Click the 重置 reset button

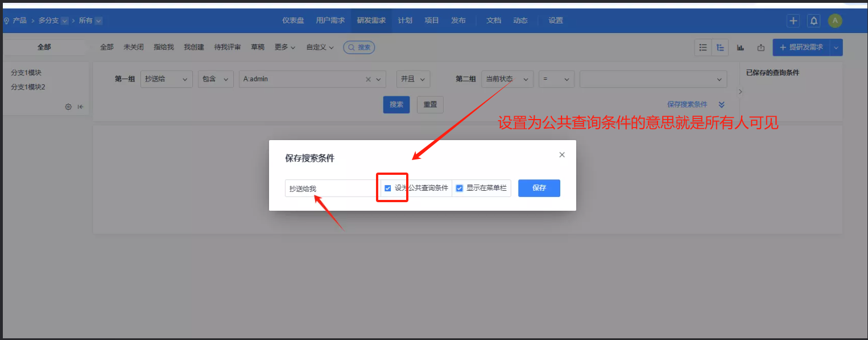coord(430,105)
